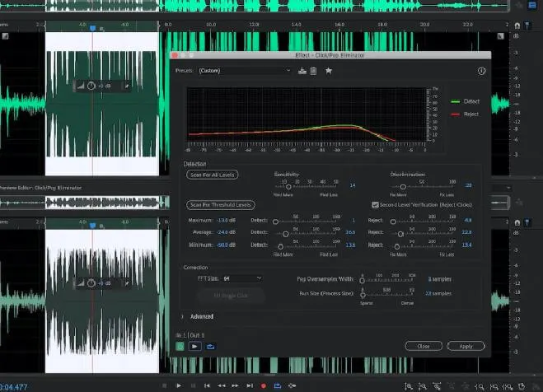Screen dimensions: 543x392
Task: Click Scan for All Levels button
Action: click(x=213, y=175)
